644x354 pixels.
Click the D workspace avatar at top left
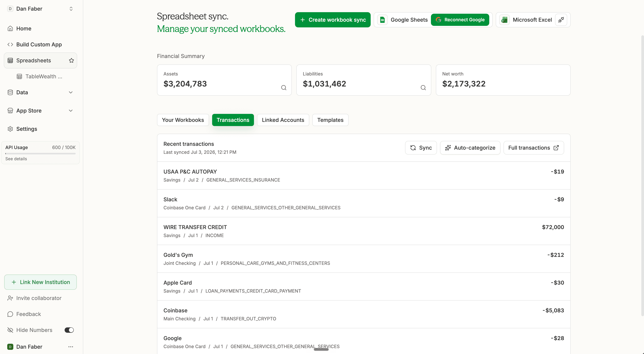(x=10, y=9)
